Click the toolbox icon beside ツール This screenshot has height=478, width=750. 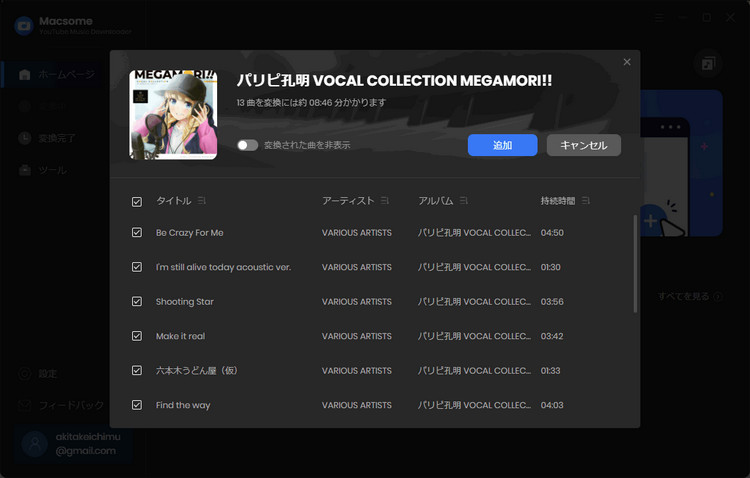[24, 170]
